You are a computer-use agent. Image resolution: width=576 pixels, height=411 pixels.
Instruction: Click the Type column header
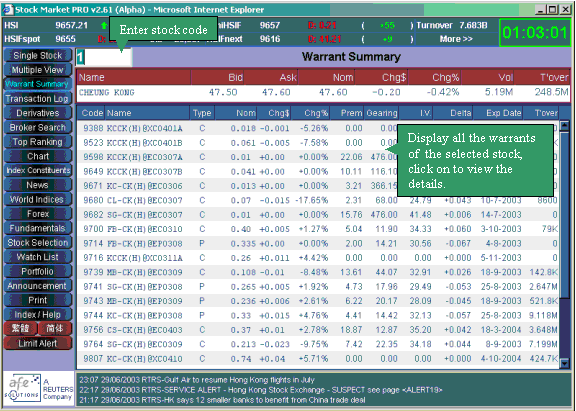[202, 113]
